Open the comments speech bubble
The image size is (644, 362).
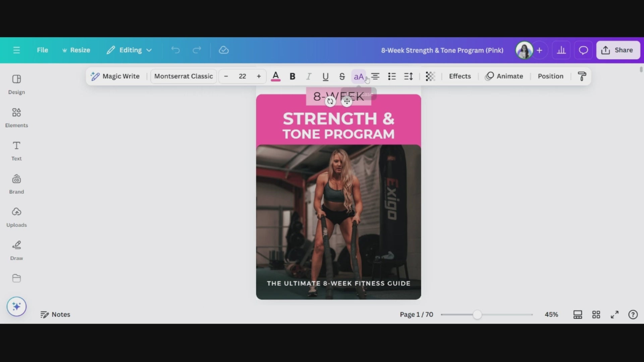click(583, 50)
